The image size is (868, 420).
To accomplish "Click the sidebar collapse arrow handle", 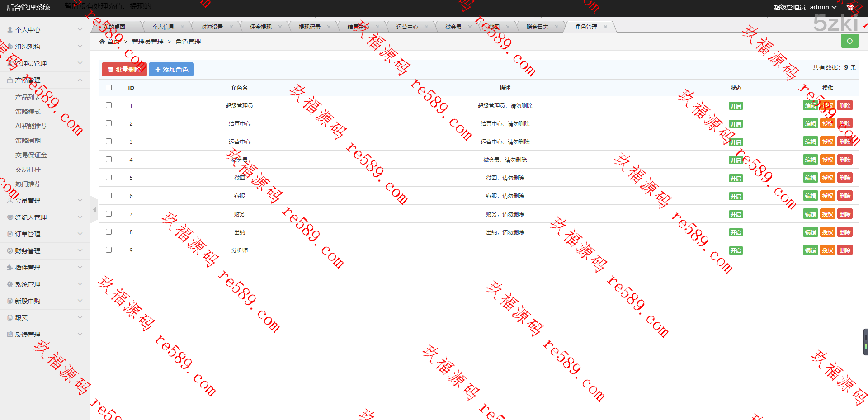I will click(x=94, y=209).
